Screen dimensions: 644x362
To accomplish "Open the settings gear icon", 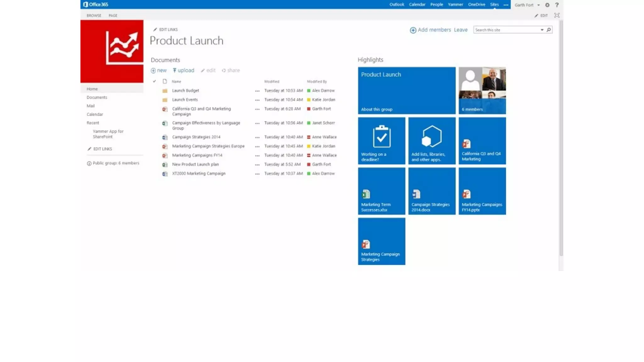I will [x=547, y=5].
